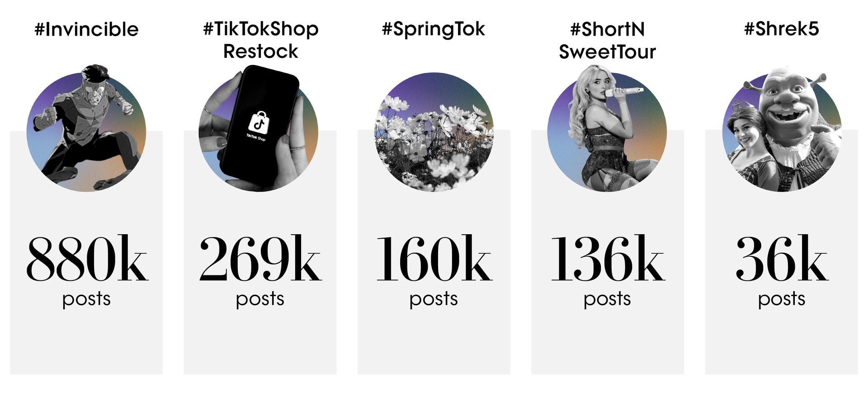Select the 269k posts figure

point(260,258)
